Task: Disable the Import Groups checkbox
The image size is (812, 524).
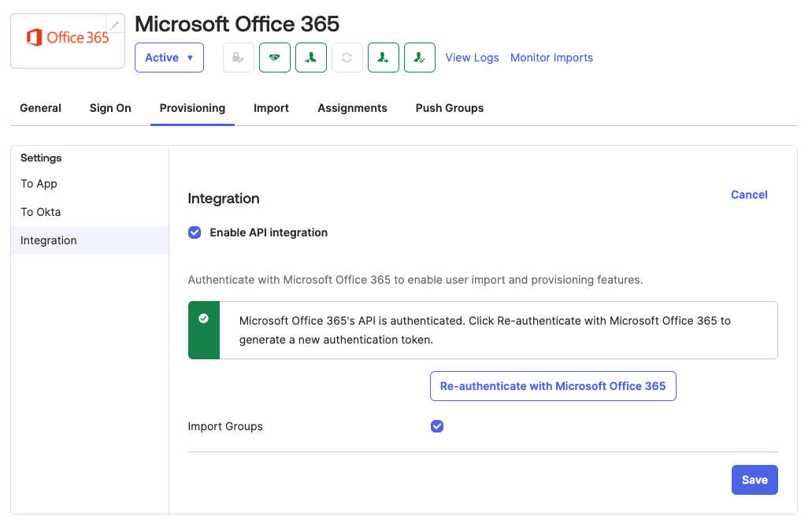Action: pos(437,426)
